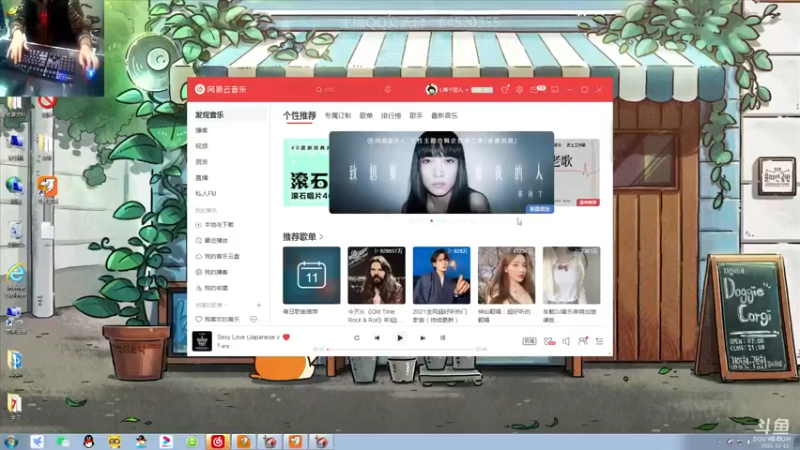Viewport: 800px width, 450px height.
Task: Open the messages mailbox icon
Action: point(534,90)
